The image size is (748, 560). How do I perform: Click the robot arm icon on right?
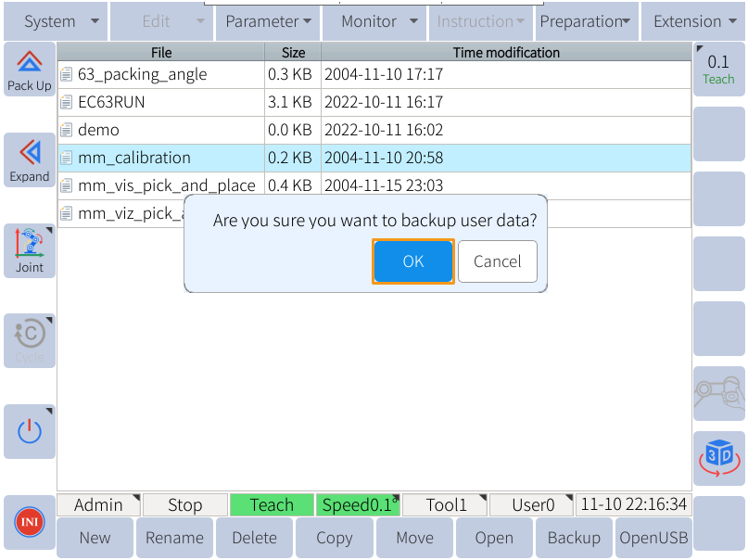[719, 393]
